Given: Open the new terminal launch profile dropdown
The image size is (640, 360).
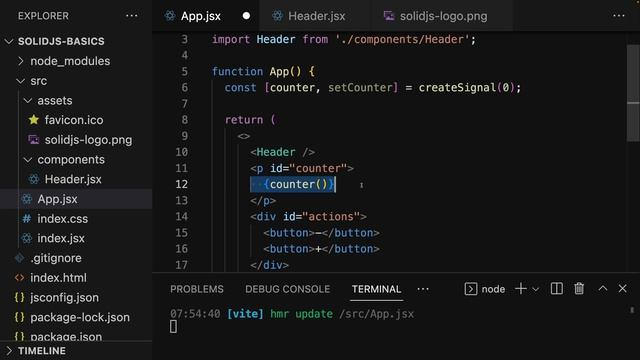Looking at the screenshot, I should click(x=536, y=289).
